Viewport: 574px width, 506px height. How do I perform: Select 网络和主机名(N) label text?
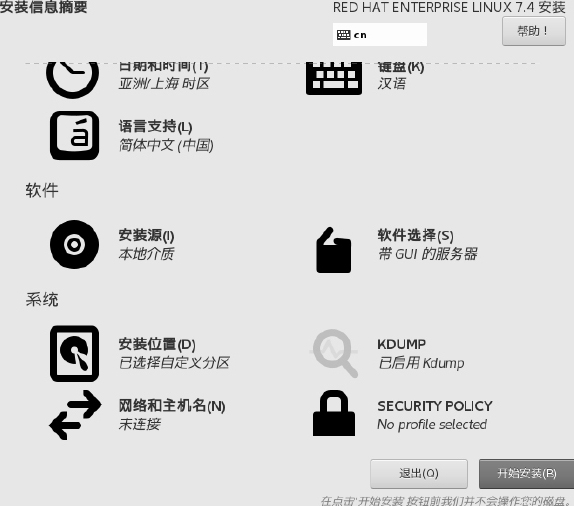(172, 406)
